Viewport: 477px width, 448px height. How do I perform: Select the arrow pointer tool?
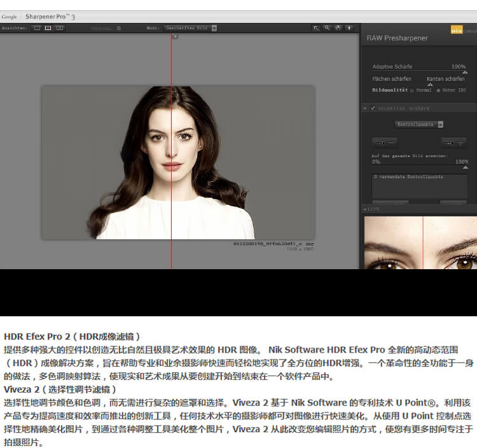pyautogui.click(x=316, y=28)
